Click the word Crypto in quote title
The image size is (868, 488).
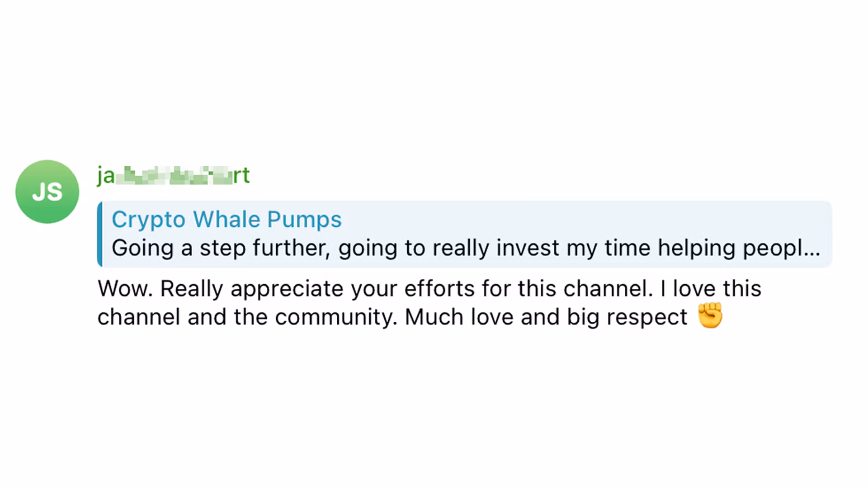pyautogui.click(x=148, y=220)
